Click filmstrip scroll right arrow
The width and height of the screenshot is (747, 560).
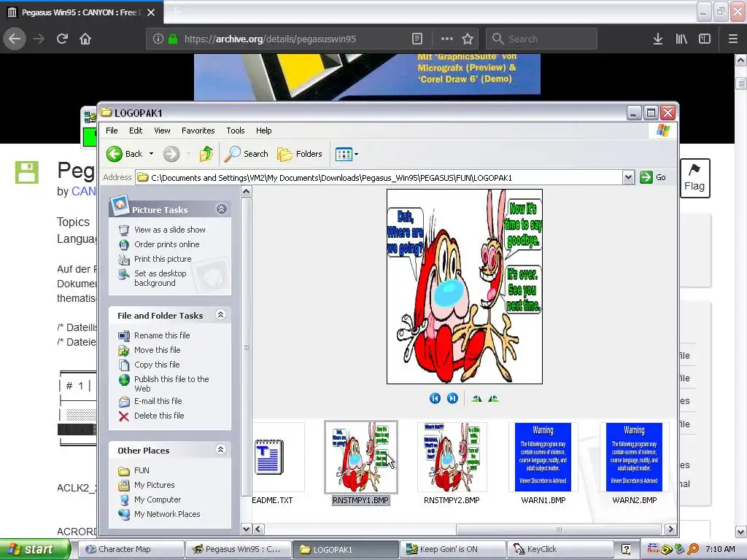[x=670, y=529]
